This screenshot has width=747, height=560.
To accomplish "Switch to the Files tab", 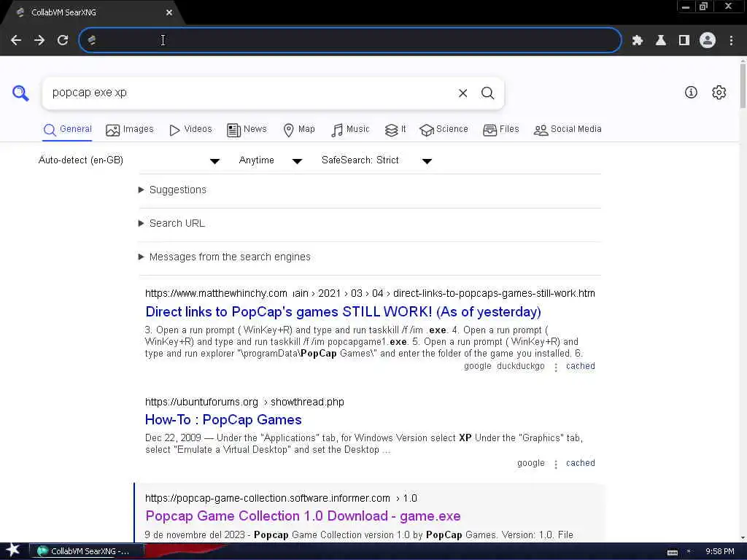I will pos(500,130).
